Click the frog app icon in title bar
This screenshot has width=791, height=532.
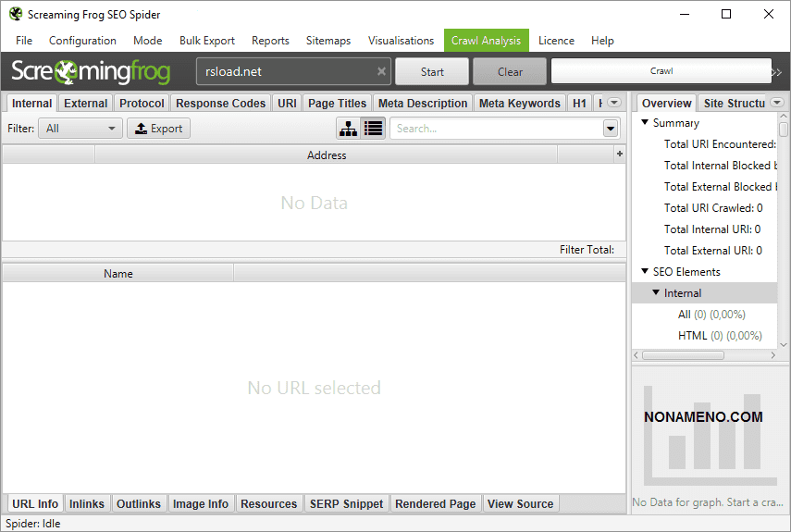pyautogui.click(x=15, y=14)
